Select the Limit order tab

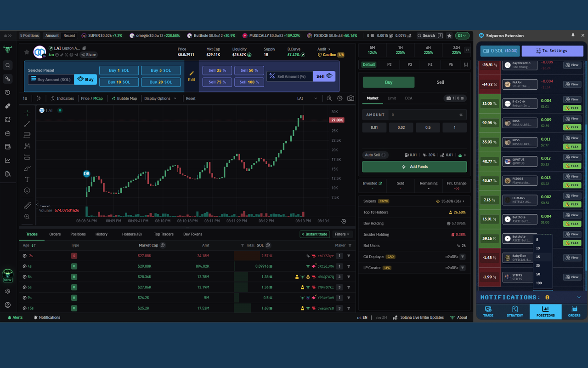[391, 98]
